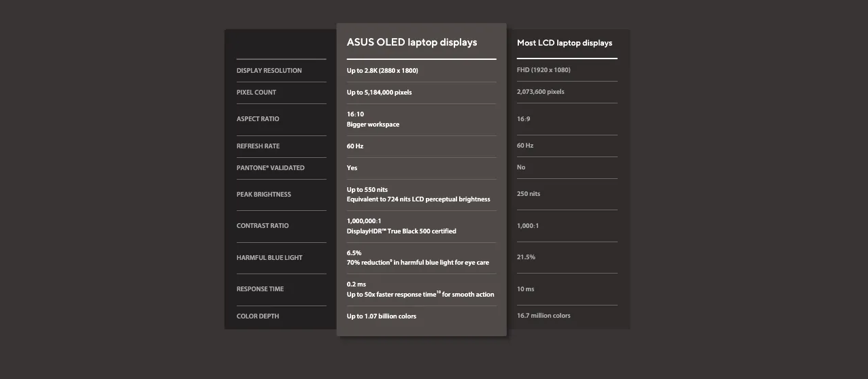Select the 'PANTONE® VALIDATED' row label
The height and width of the screenshot is (379, 868).
[x=271, y=168]
